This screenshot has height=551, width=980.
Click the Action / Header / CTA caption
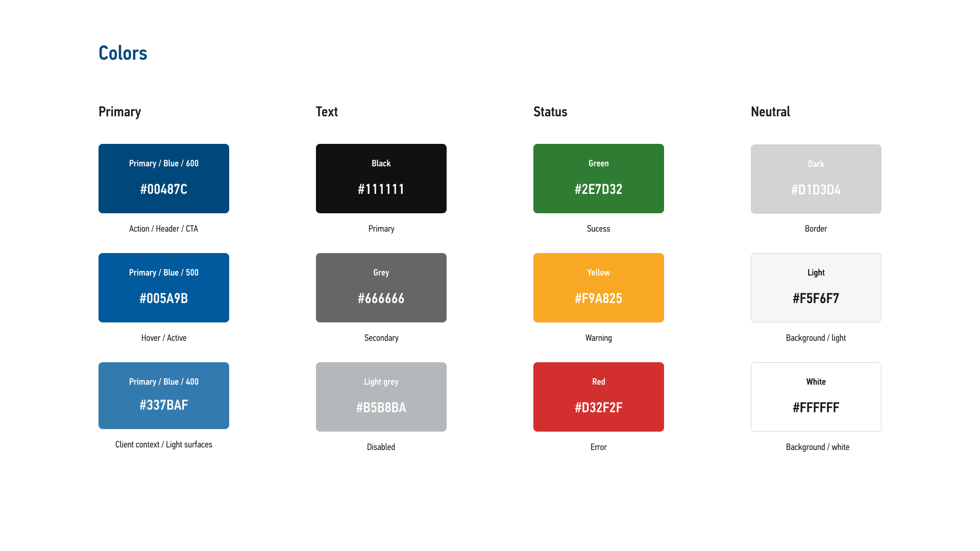point(163,229)
